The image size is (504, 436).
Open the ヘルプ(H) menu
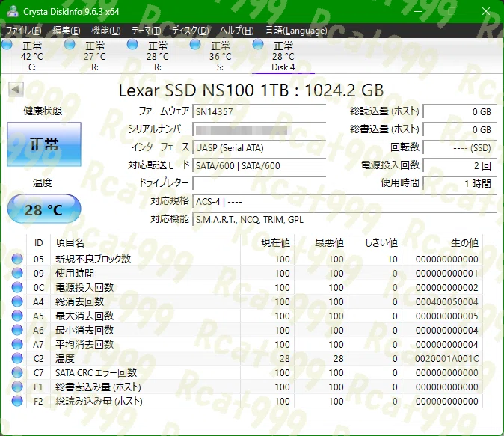pyautogui.click(x=237, y=31)
